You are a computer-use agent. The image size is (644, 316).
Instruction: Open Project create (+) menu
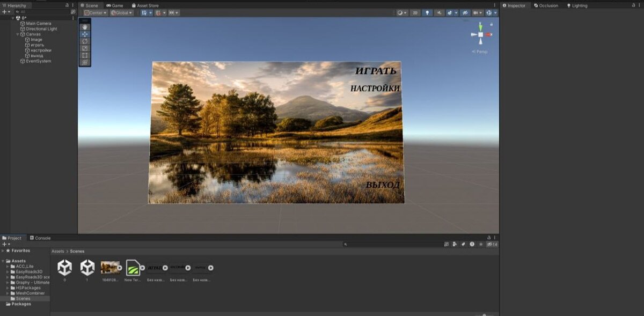pyautogui.click(x=5, y=244)
